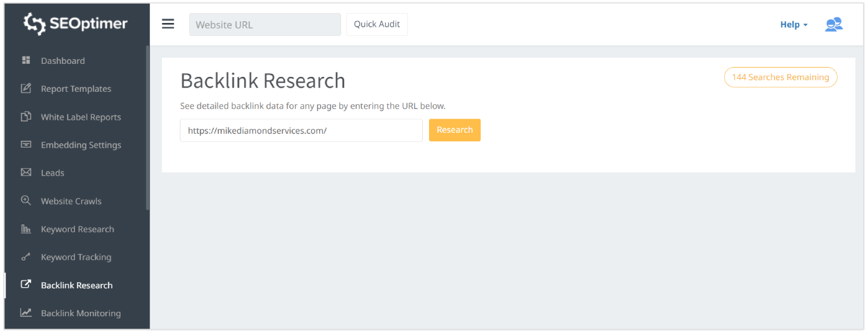868x333 pixels.
Task: Click the Keyword Research bar chart icon
Action: (x=26, y=229)
